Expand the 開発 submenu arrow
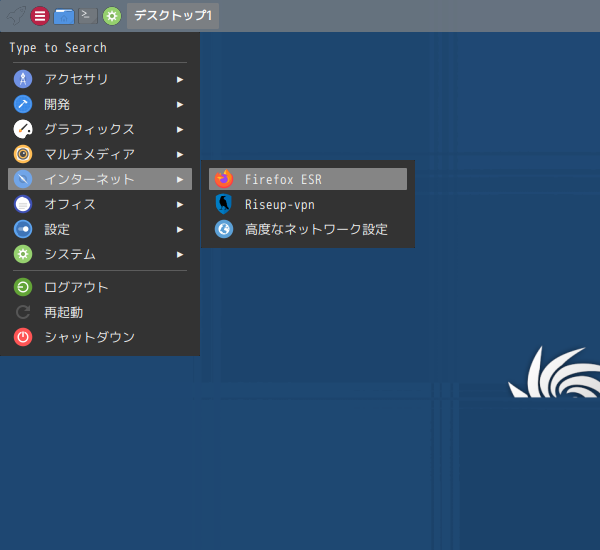 click(180, 104)
